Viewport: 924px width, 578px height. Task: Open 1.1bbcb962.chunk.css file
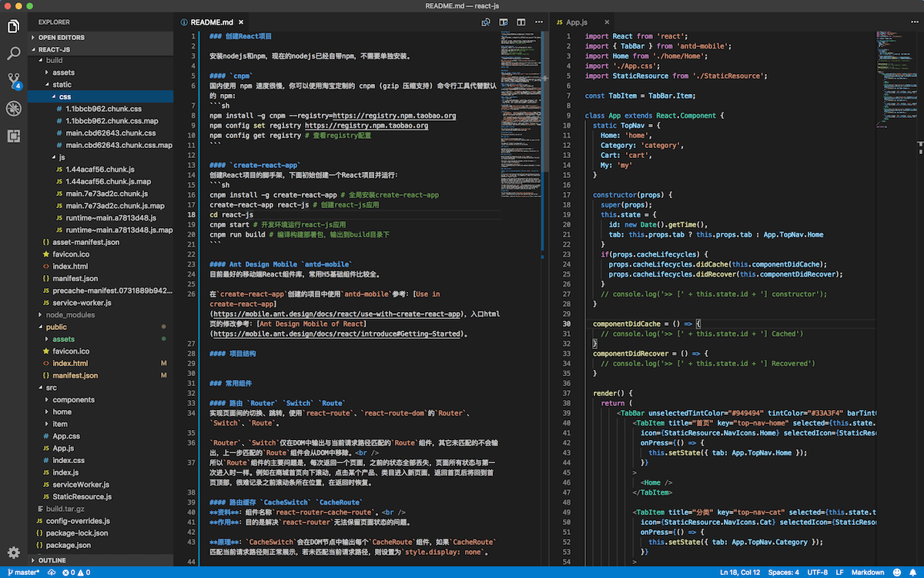100,109
